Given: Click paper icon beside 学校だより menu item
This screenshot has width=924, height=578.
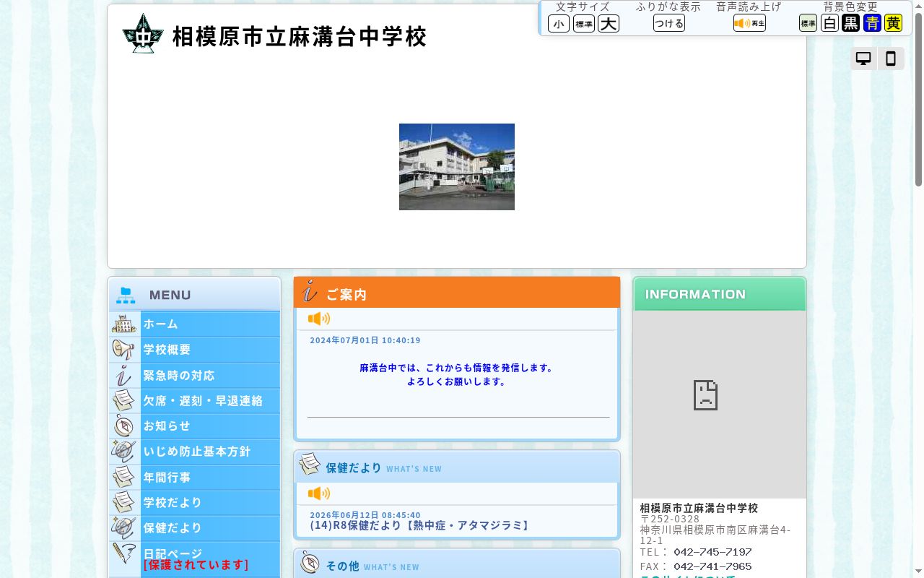Looking at the screenshot, I should click(124, 502).
